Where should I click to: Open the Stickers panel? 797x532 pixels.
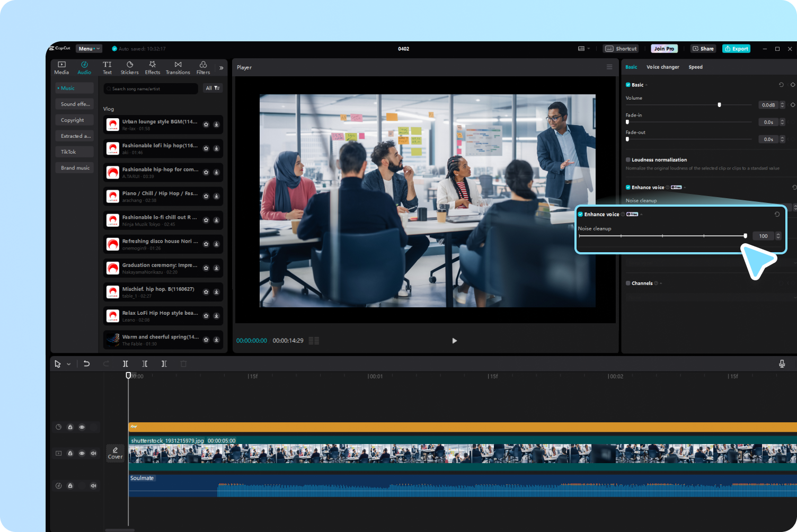click(129, 68)
